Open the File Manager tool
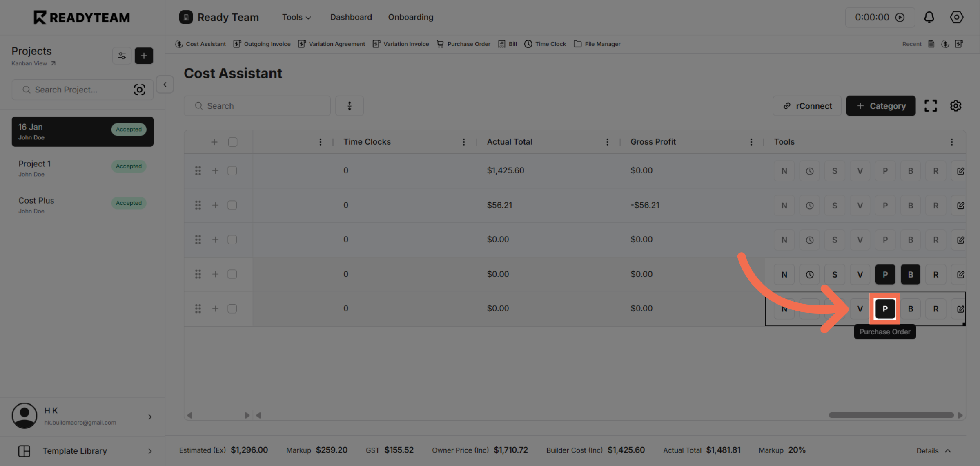980x466 pixels. (597, 44)
